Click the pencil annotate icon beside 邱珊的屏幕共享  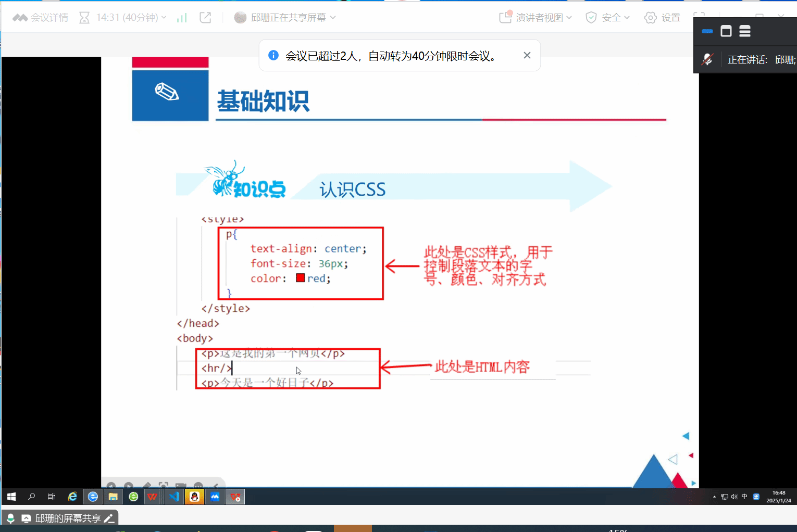coord(109,518)
